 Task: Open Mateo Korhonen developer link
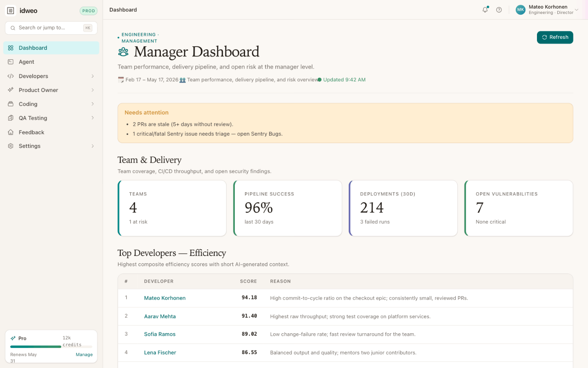point(165,298)
